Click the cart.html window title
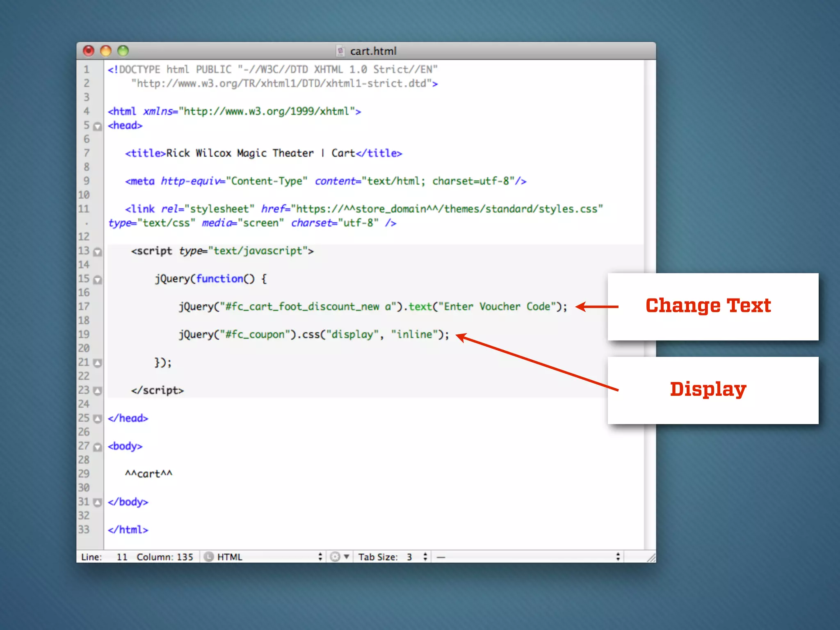840x630 pixels. [373, 51]
